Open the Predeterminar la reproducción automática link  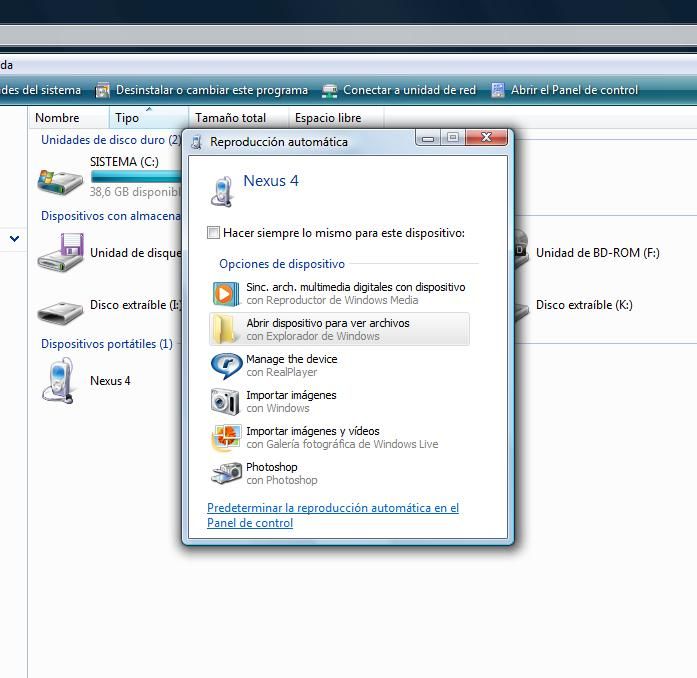333,515
